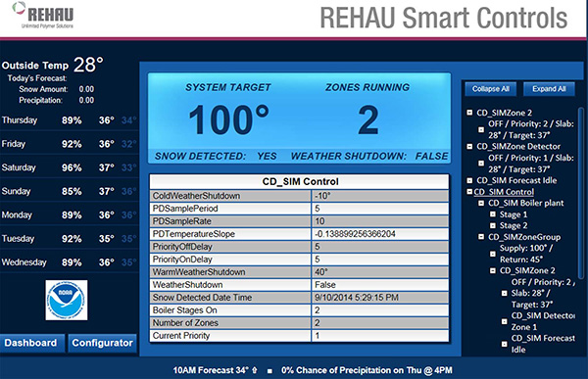Click the PDSampleRate value 10
588x379 pixels.
319,221
